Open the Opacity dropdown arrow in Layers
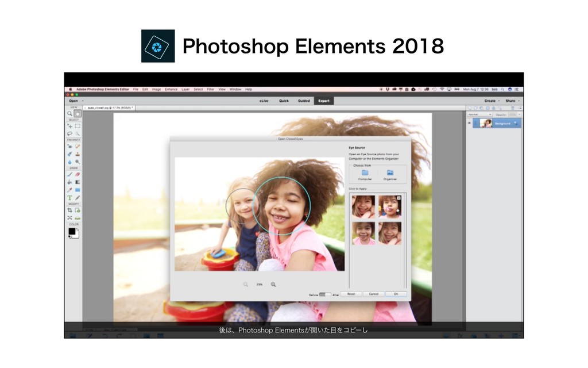Screen dimensions: 588x368 (x=519, y=114)
